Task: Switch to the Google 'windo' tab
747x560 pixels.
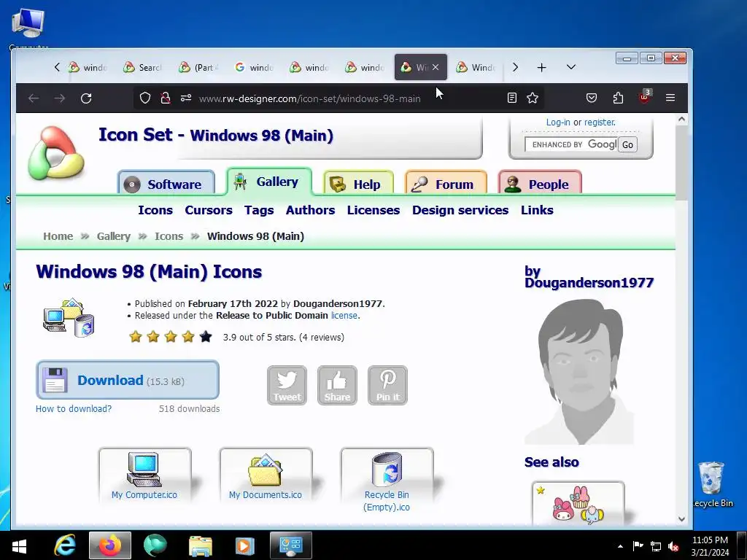Action: [x=255, y=68]
